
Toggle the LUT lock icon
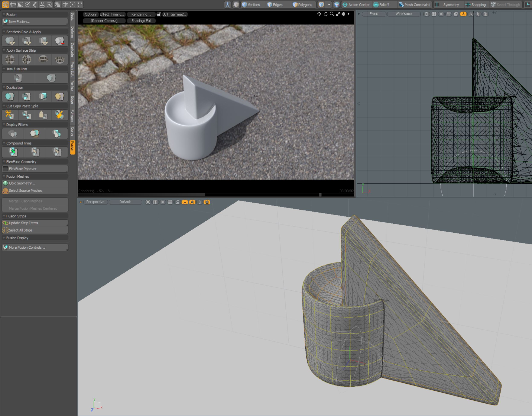[159, 14]
